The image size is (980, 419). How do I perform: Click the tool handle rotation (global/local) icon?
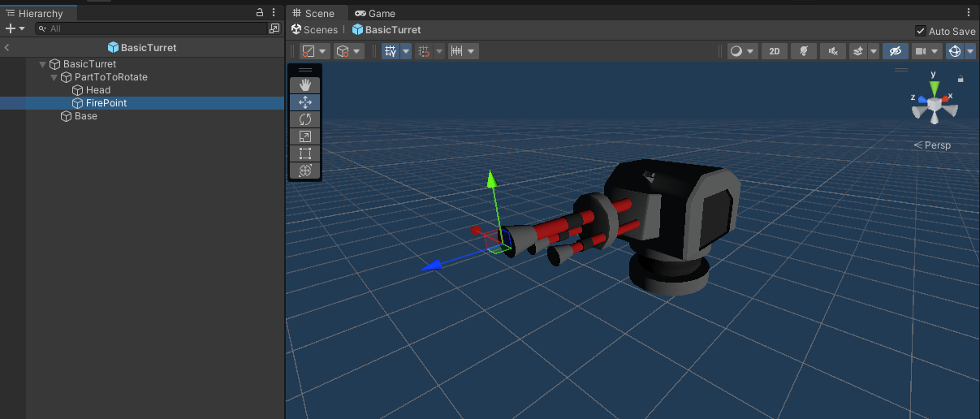pos(343,51)
